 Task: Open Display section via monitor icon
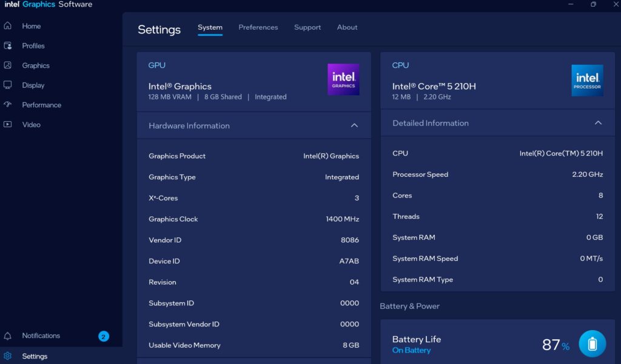pos(8,85)
